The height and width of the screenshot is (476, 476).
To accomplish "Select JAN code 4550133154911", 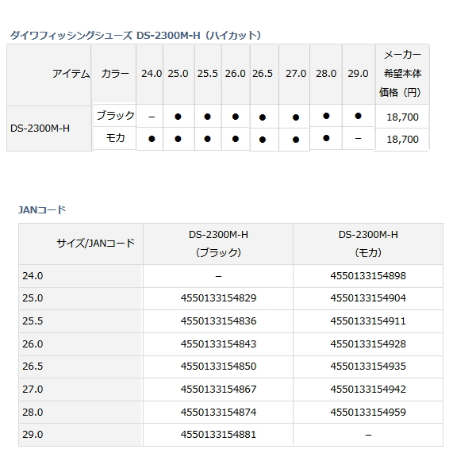I will (368, 321).
